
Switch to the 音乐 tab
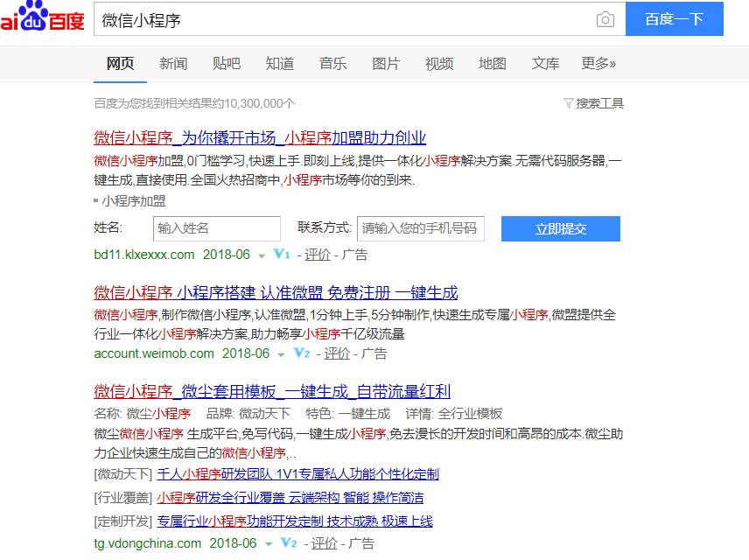(332, 63)
